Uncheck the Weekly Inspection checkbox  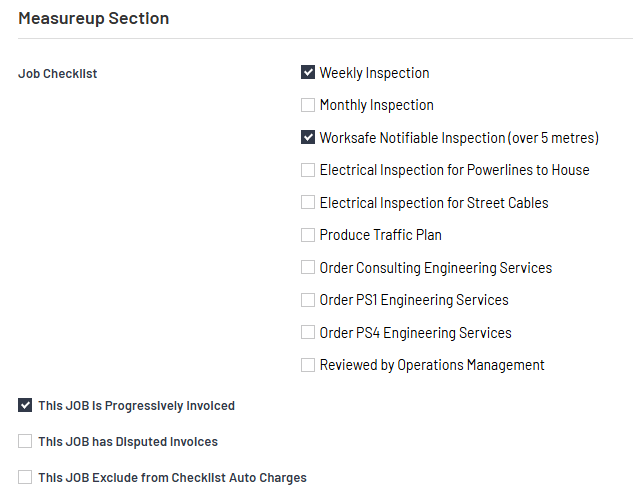[x=308, y=73]
